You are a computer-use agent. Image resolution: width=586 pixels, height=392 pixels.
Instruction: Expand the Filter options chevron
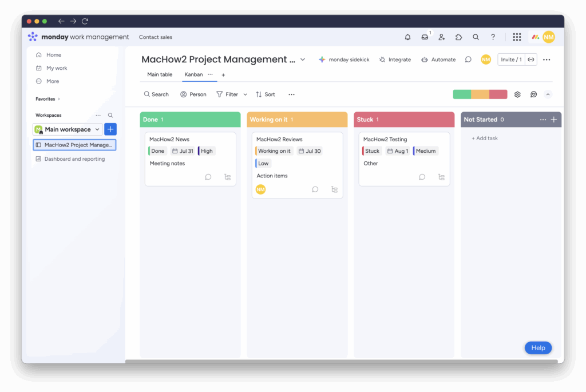245,94
